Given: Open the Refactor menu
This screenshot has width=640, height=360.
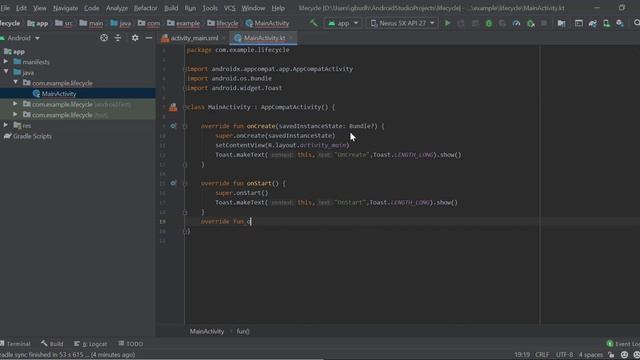Looking at the screenshot, I should point(145,8).
